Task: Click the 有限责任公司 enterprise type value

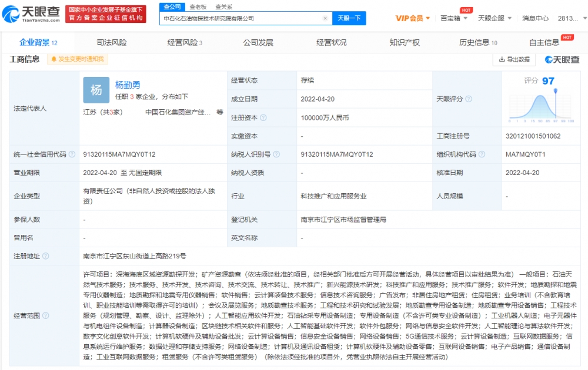Action: (x=149, y=196)
